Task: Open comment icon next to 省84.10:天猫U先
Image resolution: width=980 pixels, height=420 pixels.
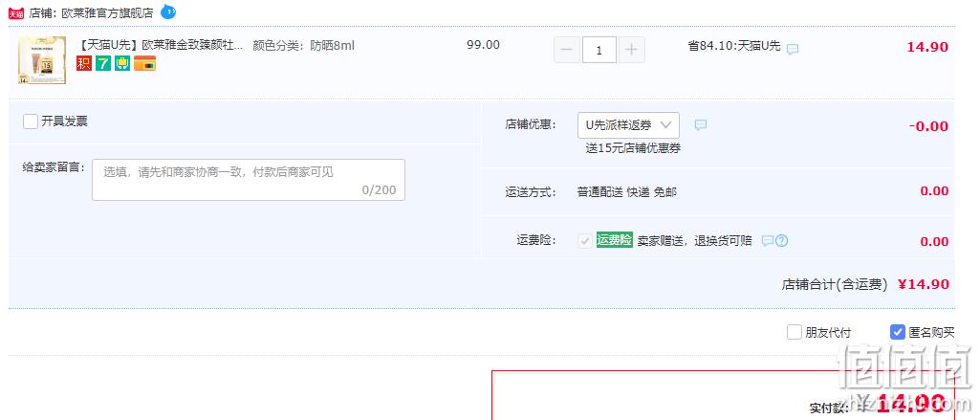Action: (x=793, y=50)
